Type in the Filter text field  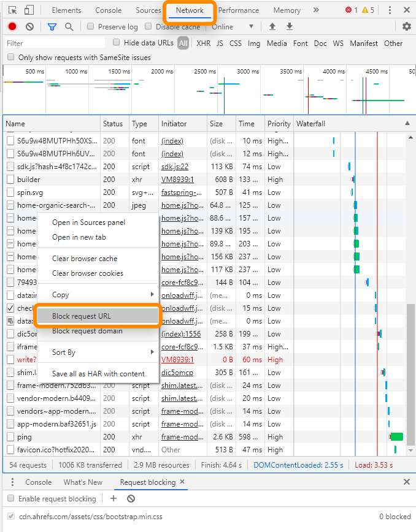point(55,44)
